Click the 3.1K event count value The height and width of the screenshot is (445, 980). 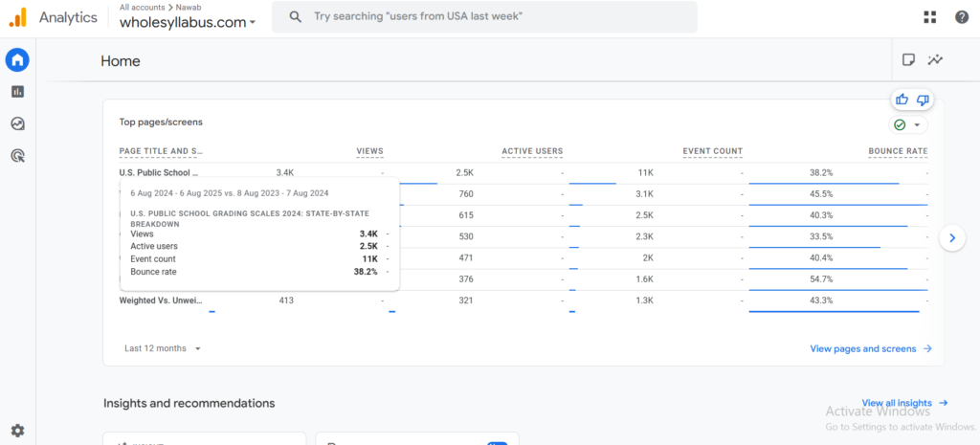pos(646,193)
